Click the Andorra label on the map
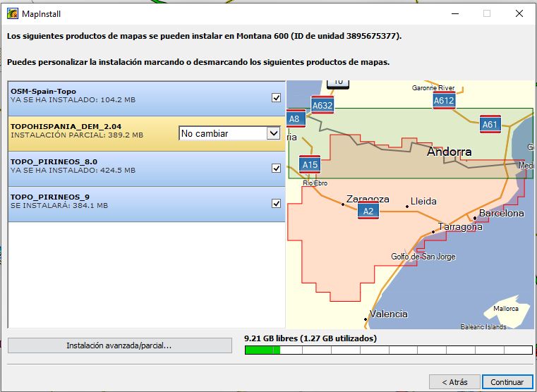537x392 pixels. coord(449,152)
